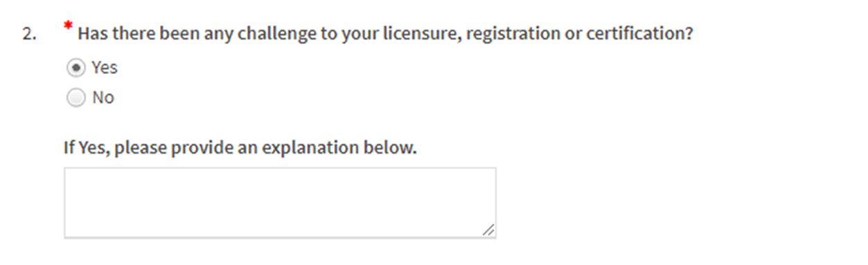
Task: Click the red required asterisk marker
Action: pos(68,27)
